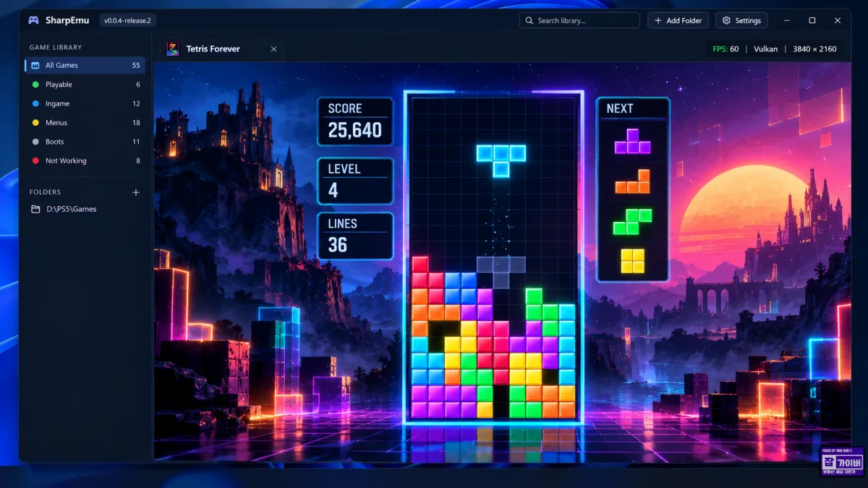Click the v0.0.4-release.2 version badge
This screenshot has height=488, width=868.
[x=127, y=20]
